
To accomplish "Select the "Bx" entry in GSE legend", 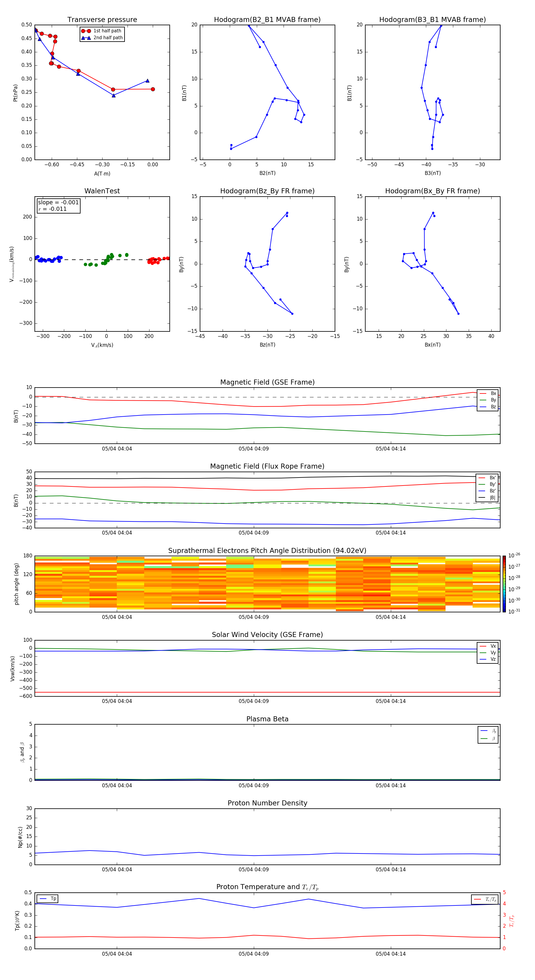I will point(488,393).
